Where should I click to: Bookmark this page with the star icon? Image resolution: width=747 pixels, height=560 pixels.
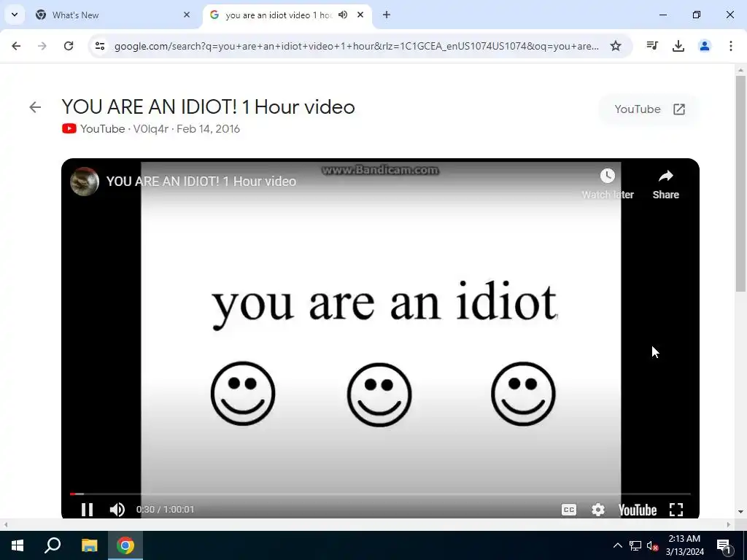[616, 46]
